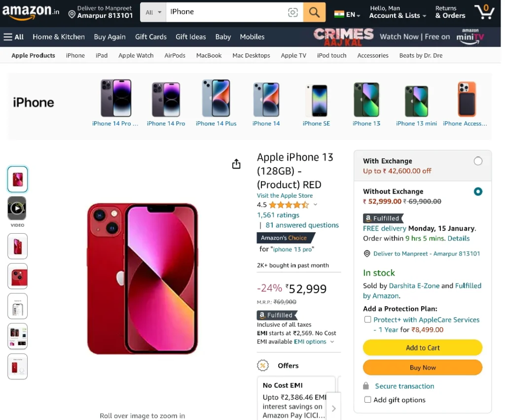Screen dimensions: 505x420
Task: Select the red camera close-up thumbnail
Action: [x=17, y=276]
